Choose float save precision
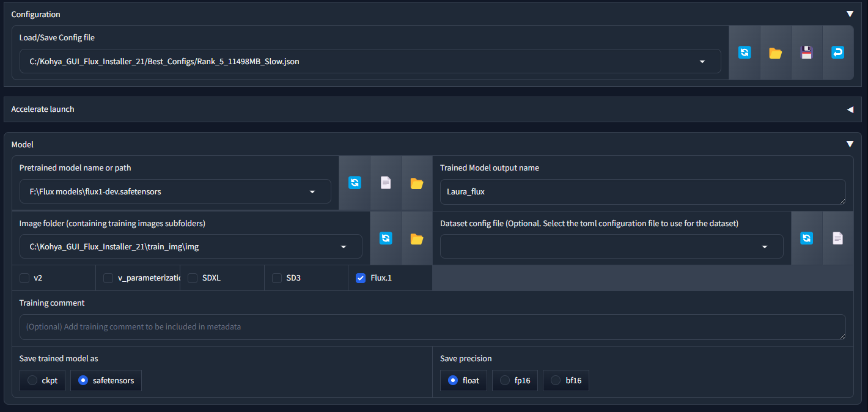The width and height of the screenshot is (868, 412). (x=463, y=380)
